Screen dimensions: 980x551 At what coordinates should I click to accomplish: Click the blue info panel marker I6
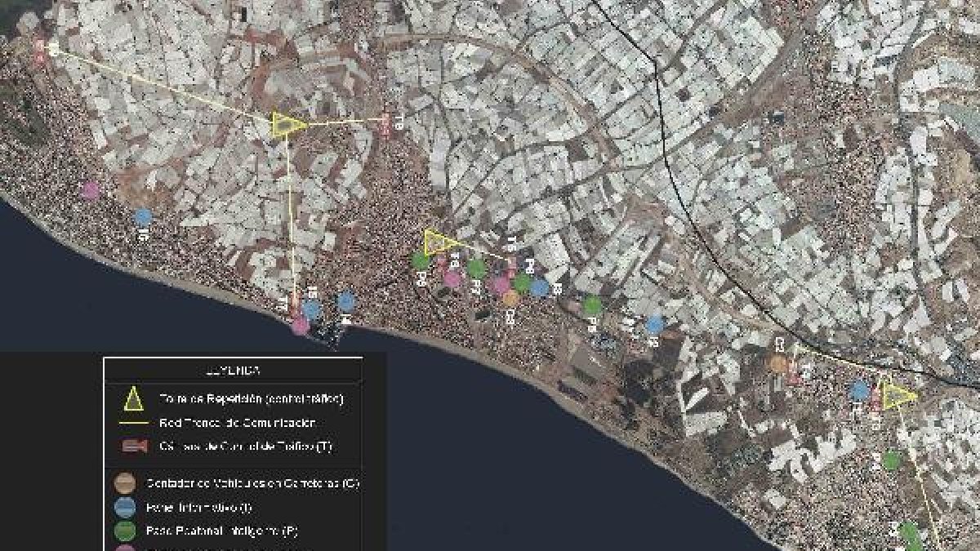click(x=143, y=217)
